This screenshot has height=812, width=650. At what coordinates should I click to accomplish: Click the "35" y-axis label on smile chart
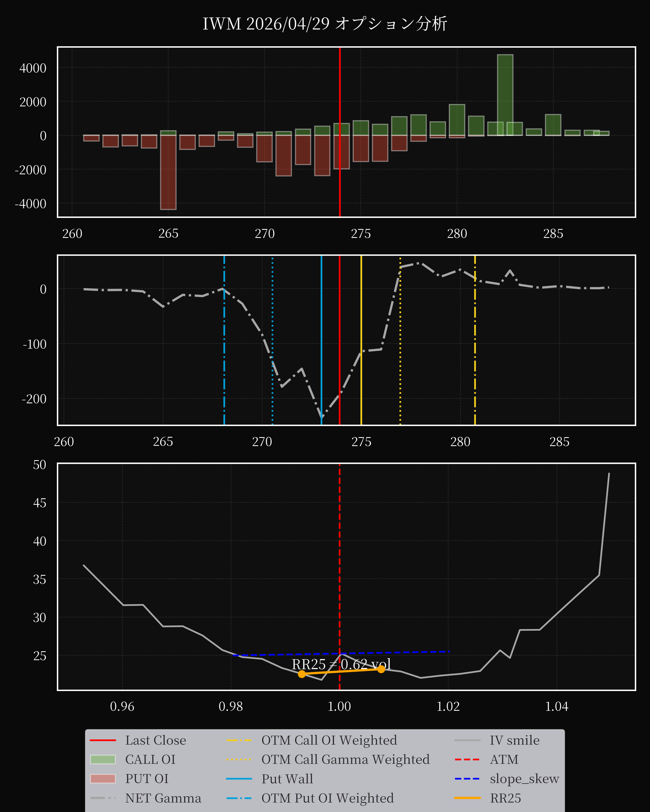point(40,579)
